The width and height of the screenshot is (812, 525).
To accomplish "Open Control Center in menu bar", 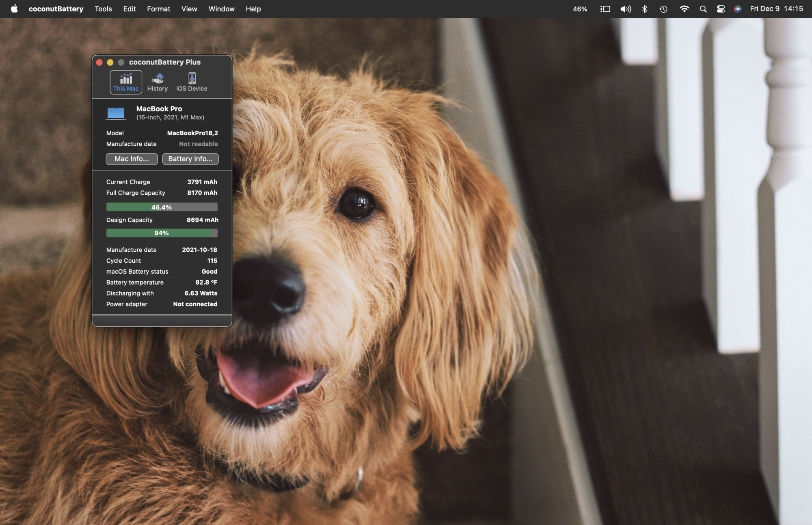I will tap(721, 9).
